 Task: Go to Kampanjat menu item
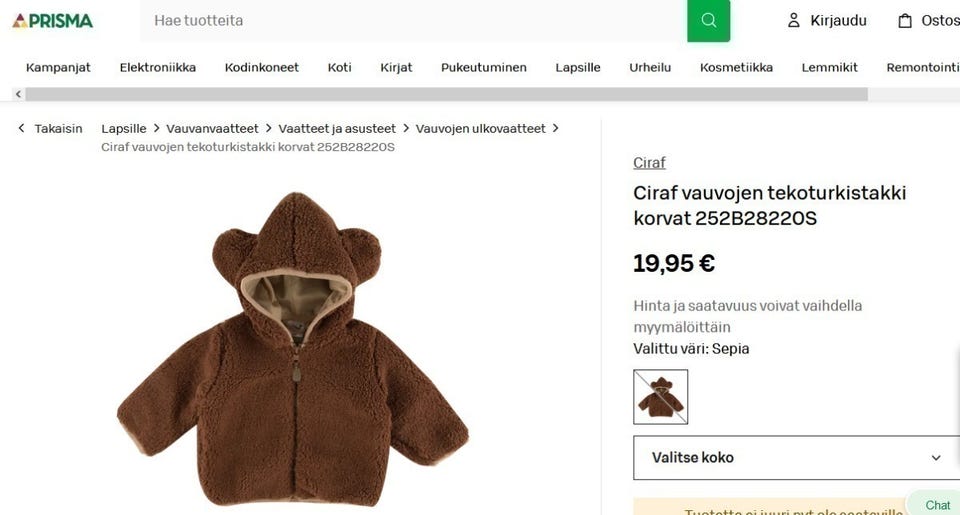click(58, 67)
